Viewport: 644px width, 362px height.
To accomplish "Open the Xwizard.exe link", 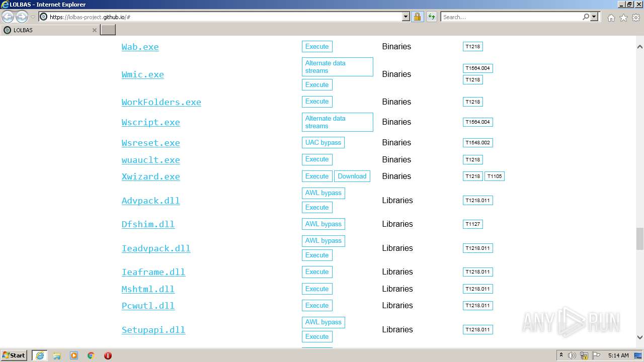I will pyautogui.click(x=150, y=176).
